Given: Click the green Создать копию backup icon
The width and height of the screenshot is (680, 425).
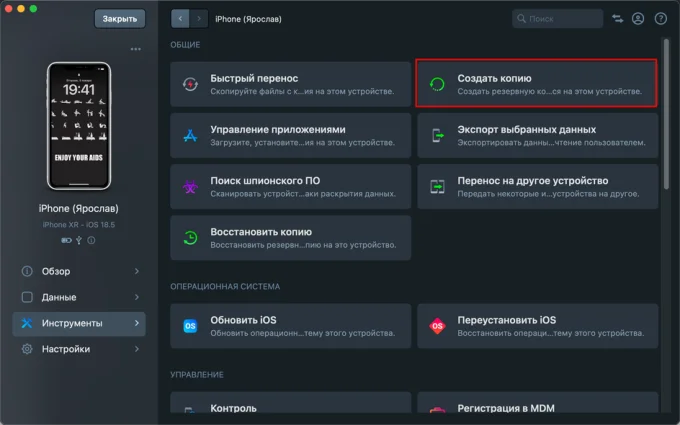Looking at the screenshot, I should (437, 84).
